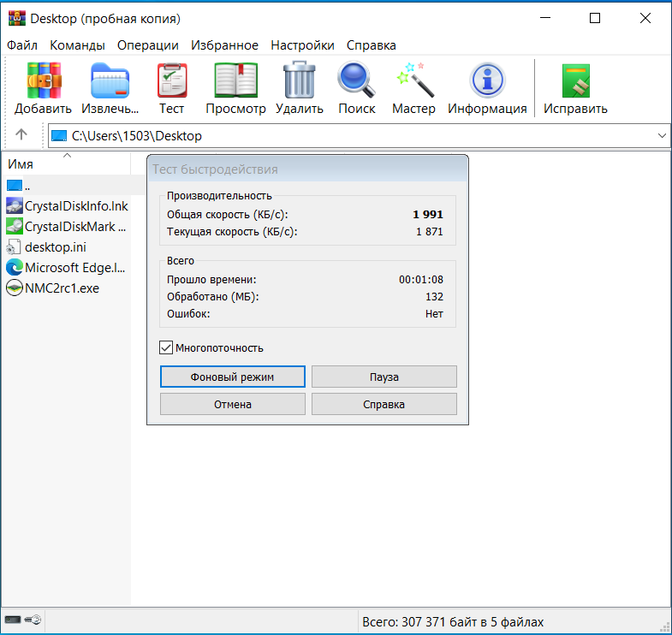Click the folder icon in address bar
Image resolution: width=672 pixels, height=635 pixels.
[59, 136]
